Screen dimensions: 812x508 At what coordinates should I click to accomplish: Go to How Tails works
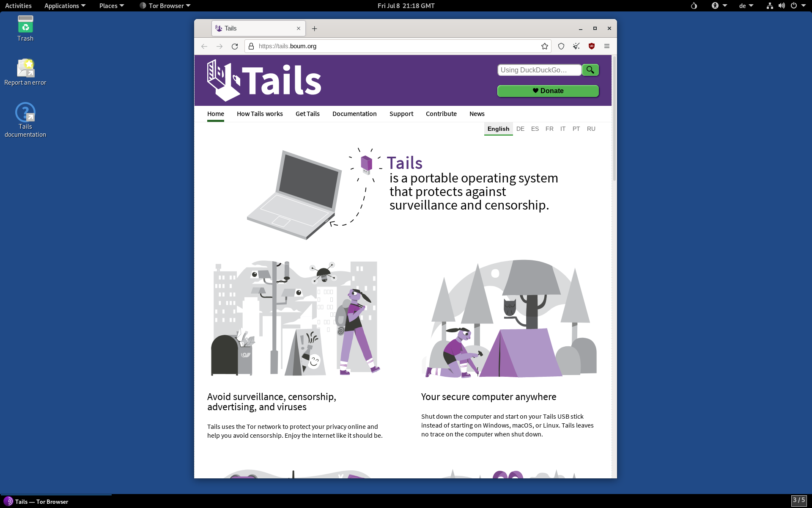[x=260, y=114]
